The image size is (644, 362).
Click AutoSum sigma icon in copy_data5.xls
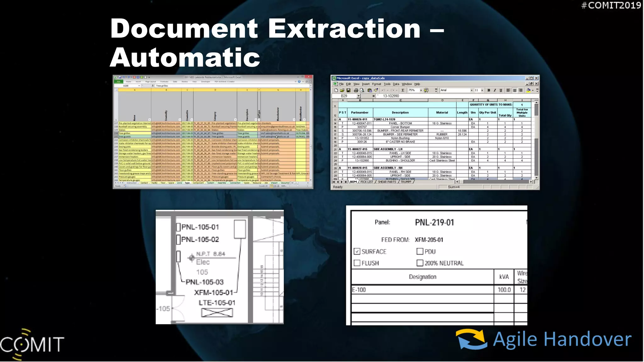tap(403, 90)
